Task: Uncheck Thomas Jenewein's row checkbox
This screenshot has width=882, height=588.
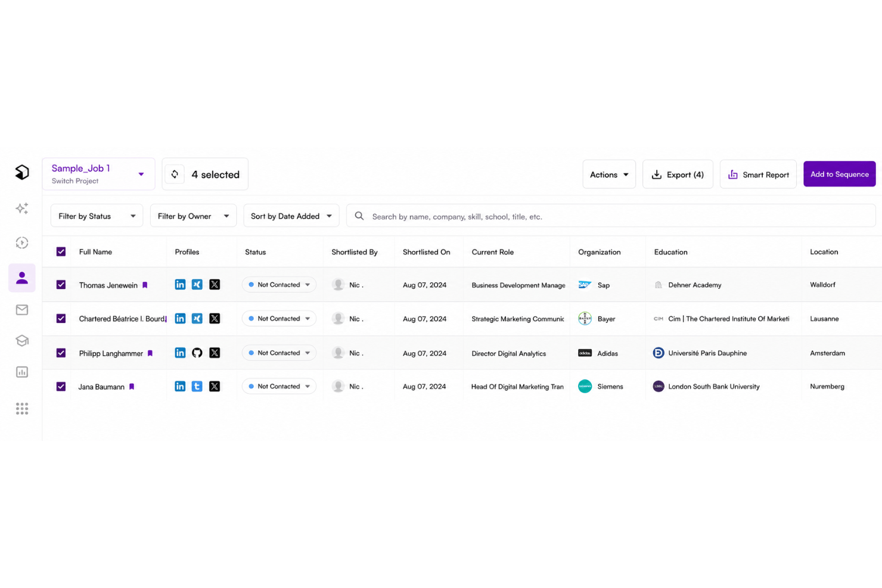Action: [61, 285]
